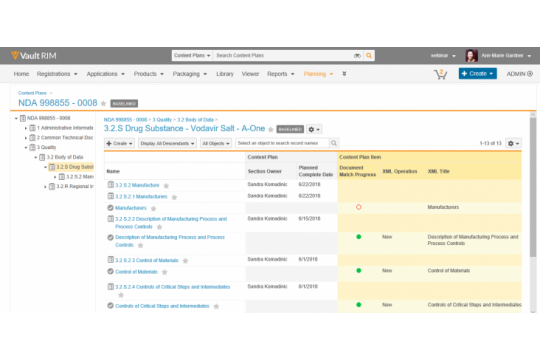
Task: Open the Planning tab menu
Action: click(318, 74)
